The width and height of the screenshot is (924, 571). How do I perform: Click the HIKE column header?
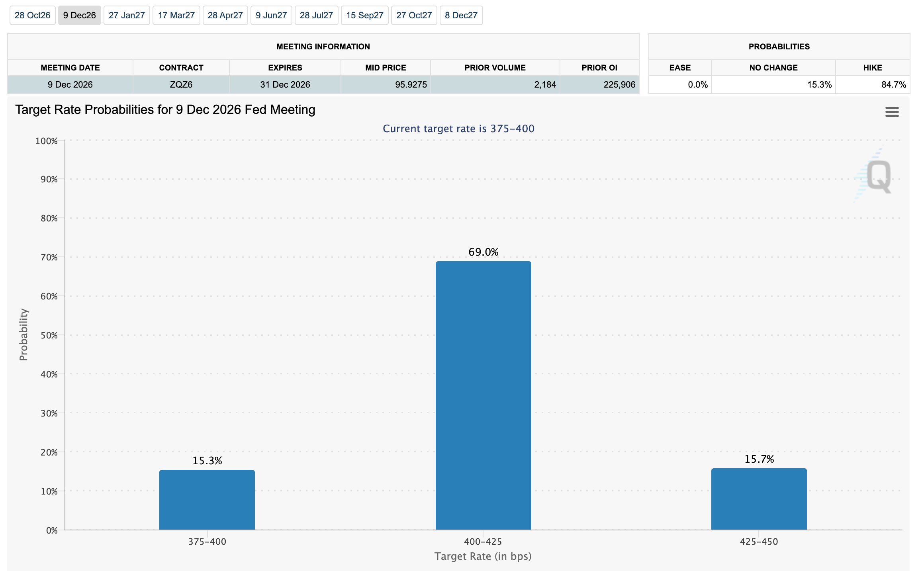(873, 68)
